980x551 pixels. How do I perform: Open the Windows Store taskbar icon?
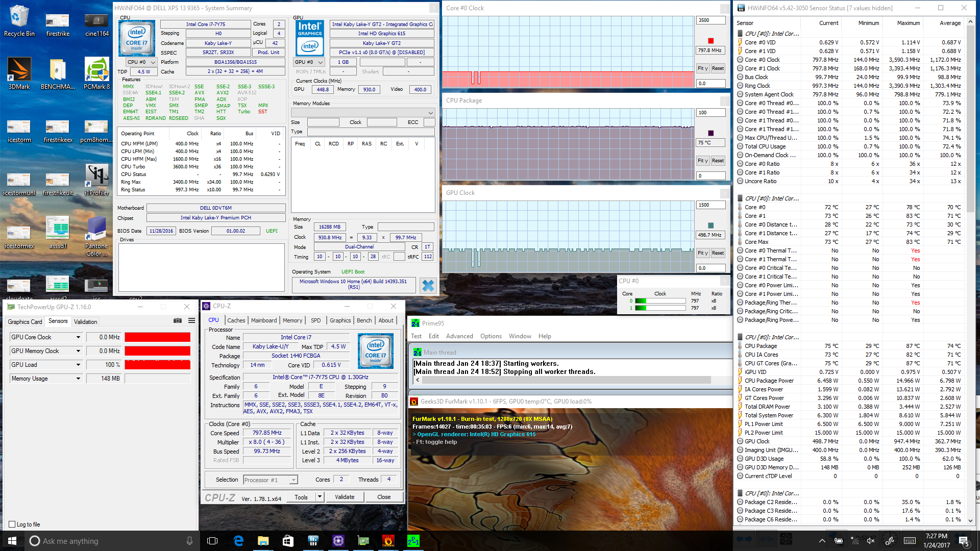coord(288,541)
